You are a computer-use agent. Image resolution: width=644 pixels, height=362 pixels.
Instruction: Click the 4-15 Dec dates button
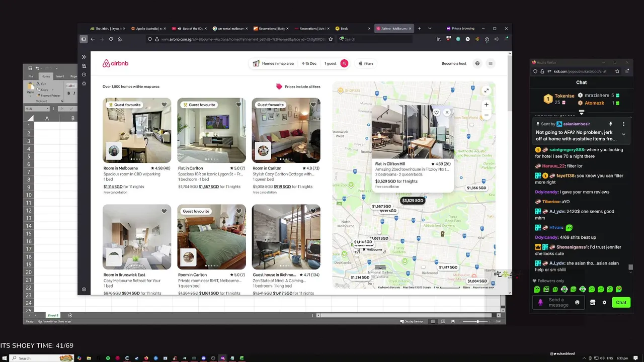[x=309, y=63]
